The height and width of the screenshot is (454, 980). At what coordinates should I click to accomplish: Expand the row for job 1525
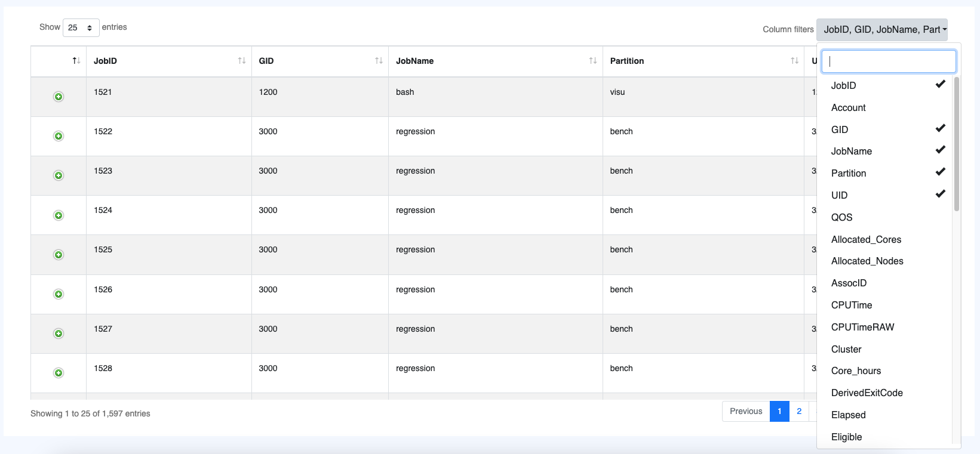59,255
